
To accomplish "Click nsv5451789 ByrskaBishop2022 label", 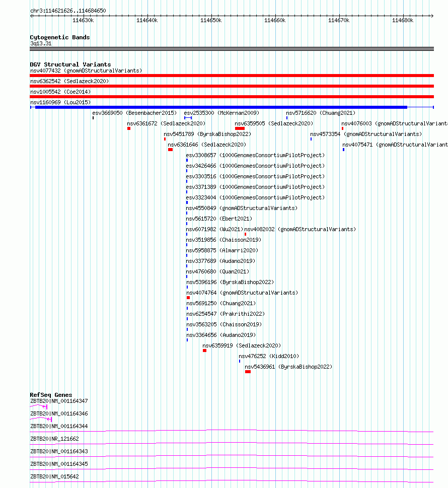I will point(207,134).
